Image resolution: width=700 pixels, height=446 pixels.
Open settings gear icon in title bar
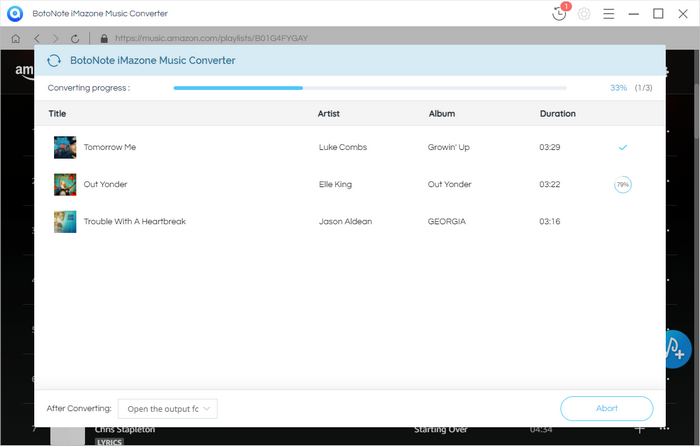coord(584,14)
